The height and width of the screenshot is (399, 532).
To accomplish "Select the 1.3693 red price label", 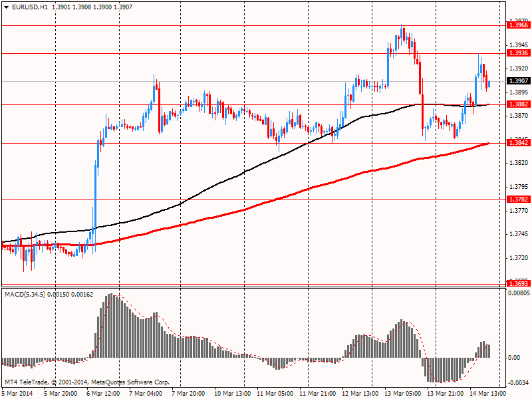I will click(x=519, y=283).
